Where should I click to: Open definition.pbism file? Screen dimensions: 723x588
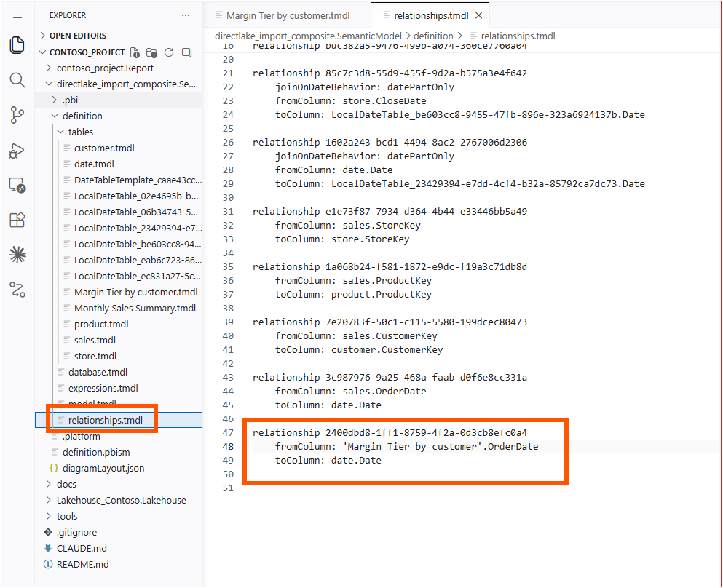96,453
